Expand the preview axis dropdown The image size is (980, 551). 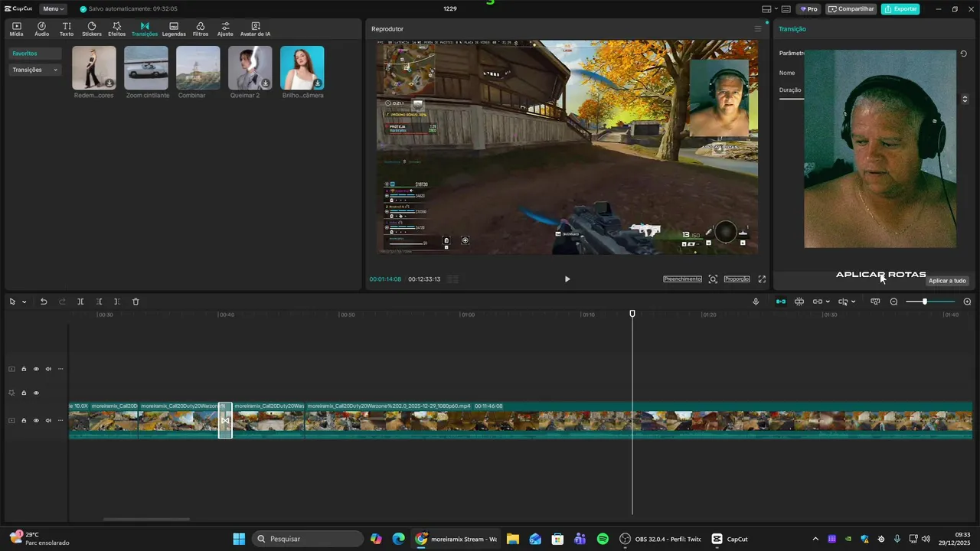(853, 302)
